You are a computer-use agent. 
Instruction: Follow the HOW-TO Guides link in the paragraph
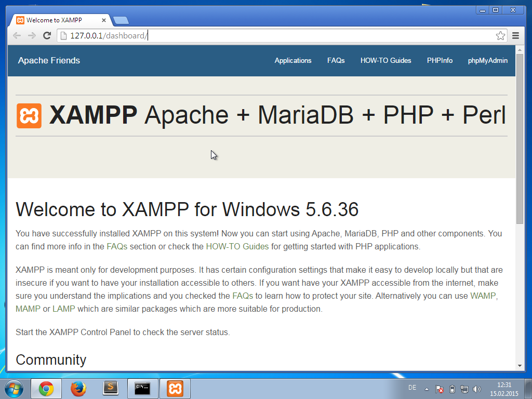pos(237,246)
